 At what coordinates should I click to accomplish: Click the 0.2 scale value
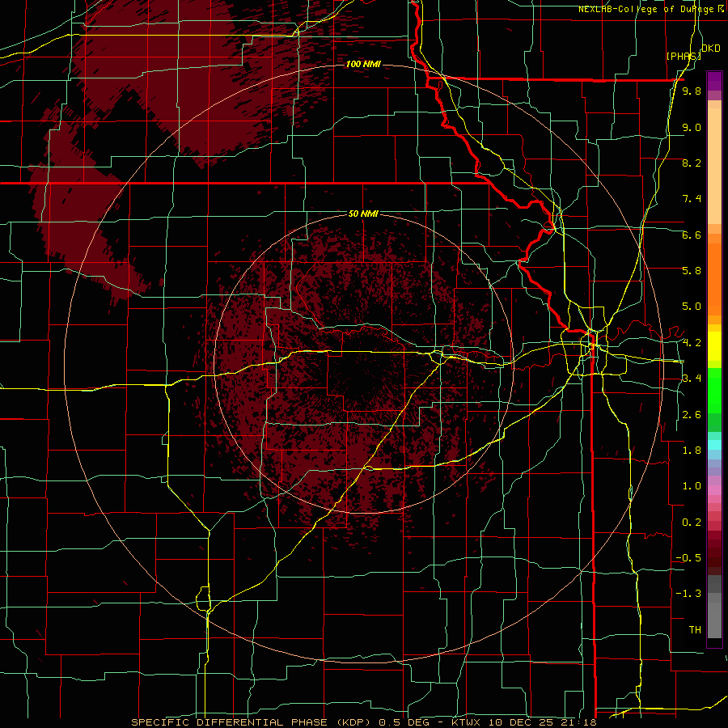(x=692, y=523)
